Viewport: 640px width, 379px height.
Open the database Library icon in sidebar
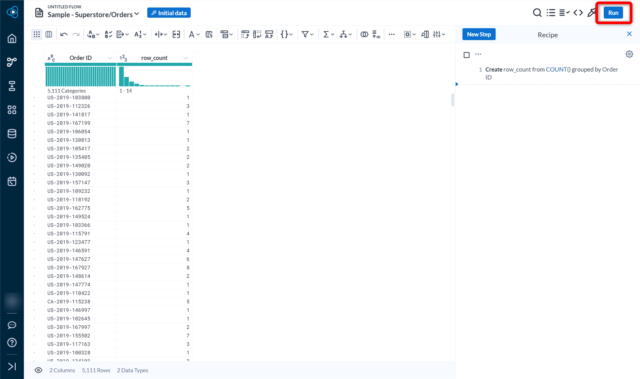tap(12, 133)
